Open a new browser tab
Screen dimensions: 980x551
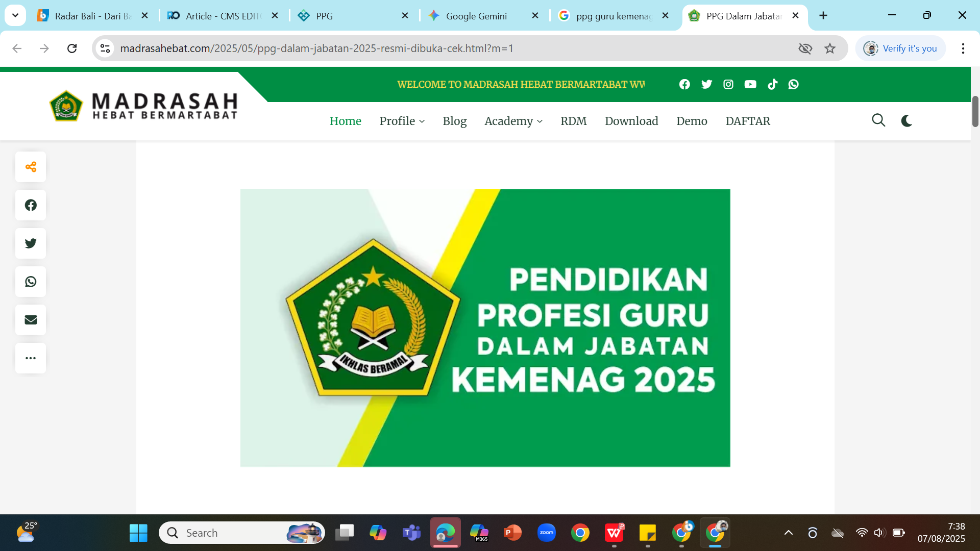click(x=823, y=16)
